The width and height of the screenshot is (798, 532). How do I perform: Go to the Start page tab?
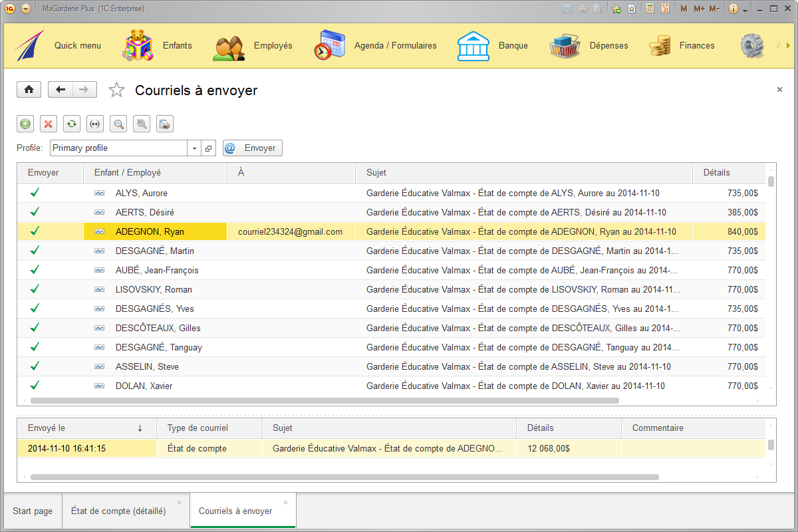(32, 510)
